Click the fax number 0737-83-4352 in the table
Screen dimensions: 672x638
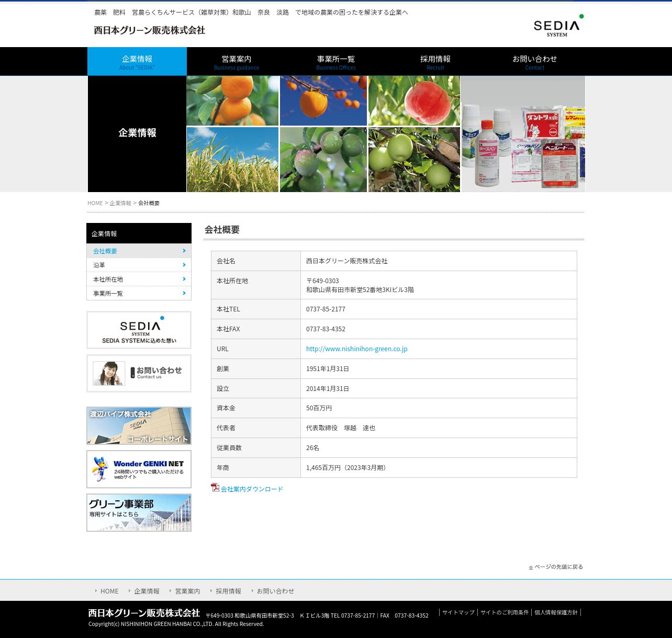click(x=326, y=329)
